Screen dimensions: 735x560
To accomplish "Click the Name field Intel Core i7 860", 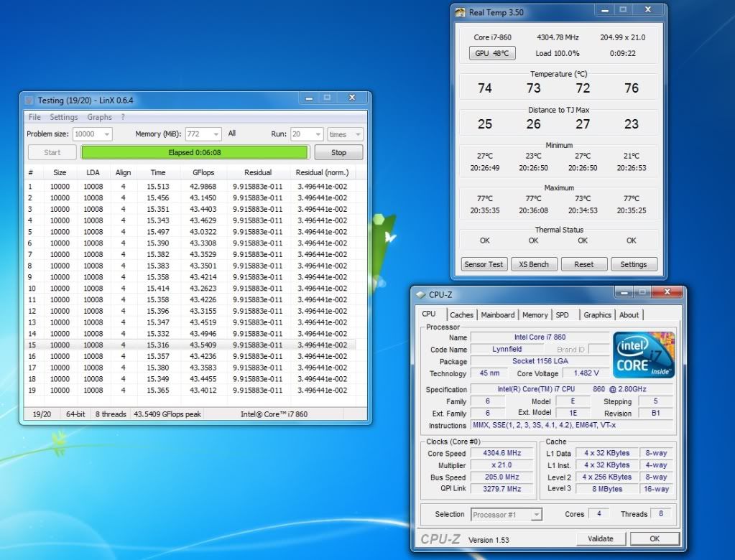I will coord(540,337).
